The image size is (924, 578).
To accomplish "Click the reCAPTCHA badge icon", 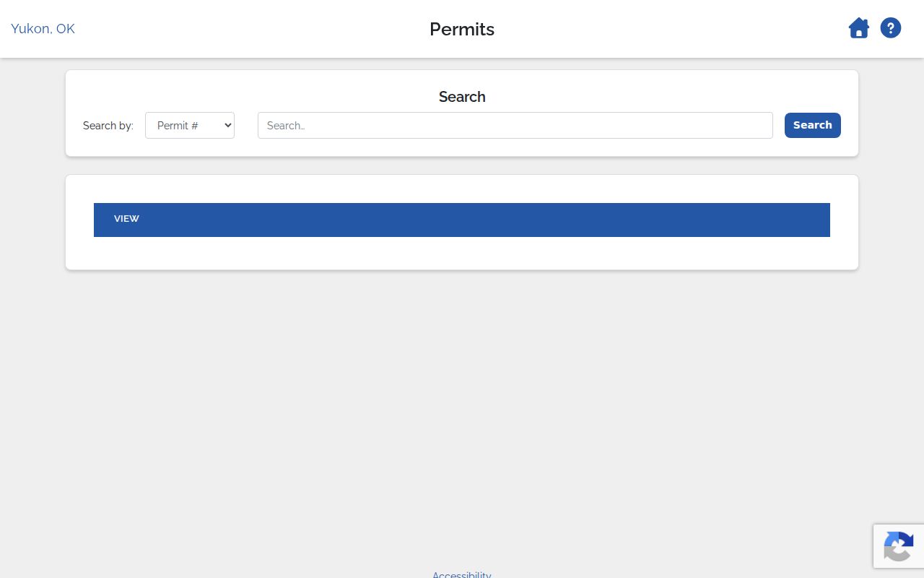I will 899,546.
